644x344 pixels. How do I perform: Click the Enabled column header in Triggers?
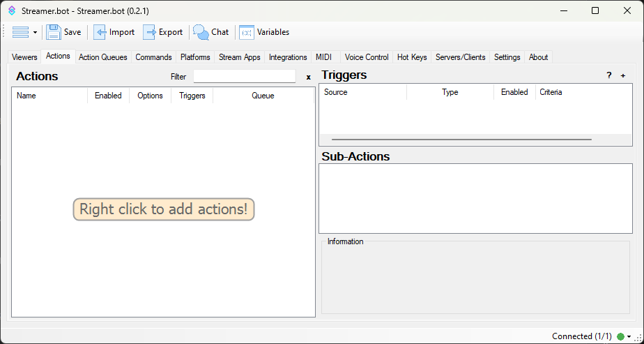click(x=514, y=92)
